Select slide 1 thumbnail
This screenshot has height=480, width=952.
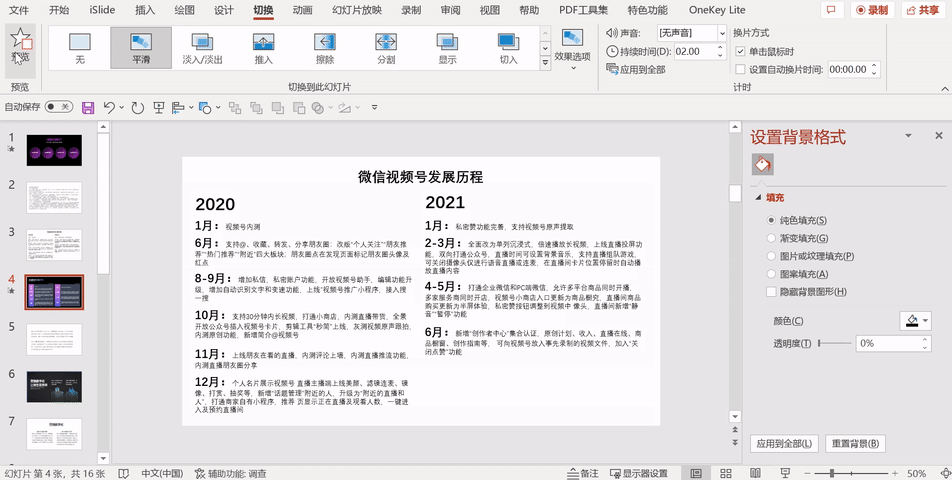pos(54,150)
